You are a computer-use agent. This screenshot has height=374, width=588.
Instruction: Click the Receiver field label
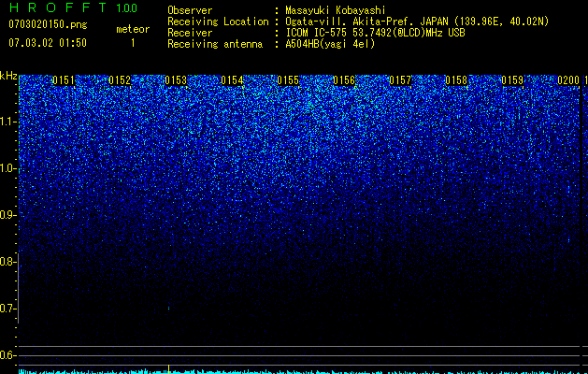(x=190, y=33)
